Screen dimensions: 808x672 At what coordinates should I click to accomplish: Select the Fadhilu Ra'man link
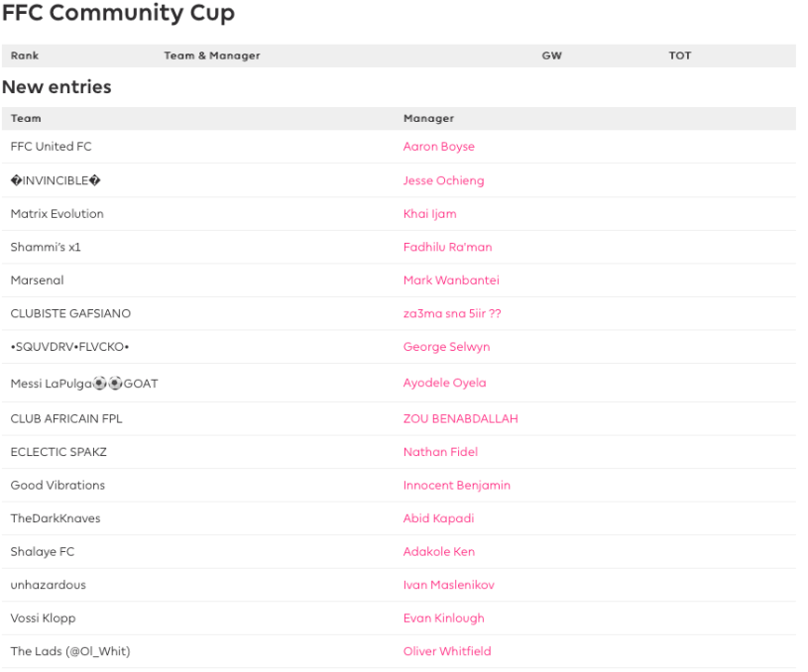pyautogui.click(x=447, y=247)
